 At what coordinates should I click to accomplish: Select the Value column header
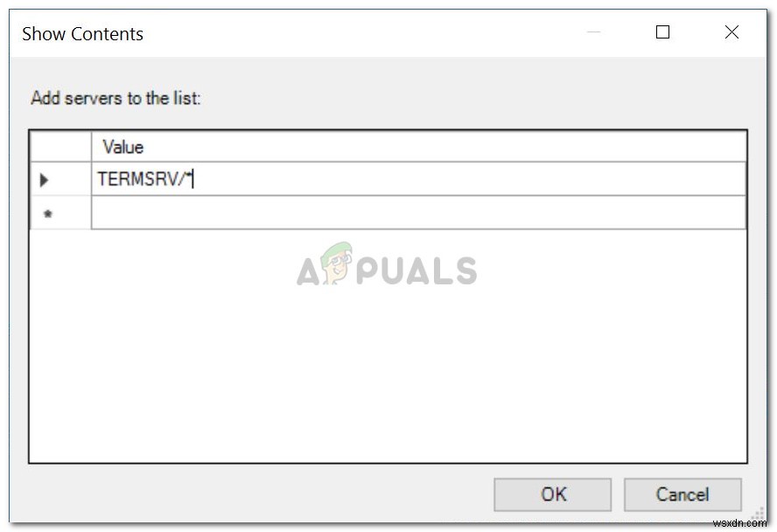[x=419, y=147]
